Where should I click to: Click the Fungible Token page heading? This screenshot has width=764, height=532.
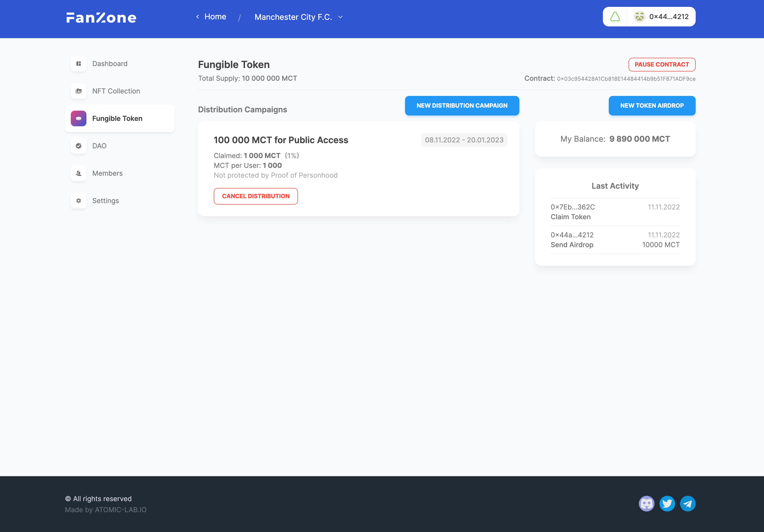click(x=234, y=65)
